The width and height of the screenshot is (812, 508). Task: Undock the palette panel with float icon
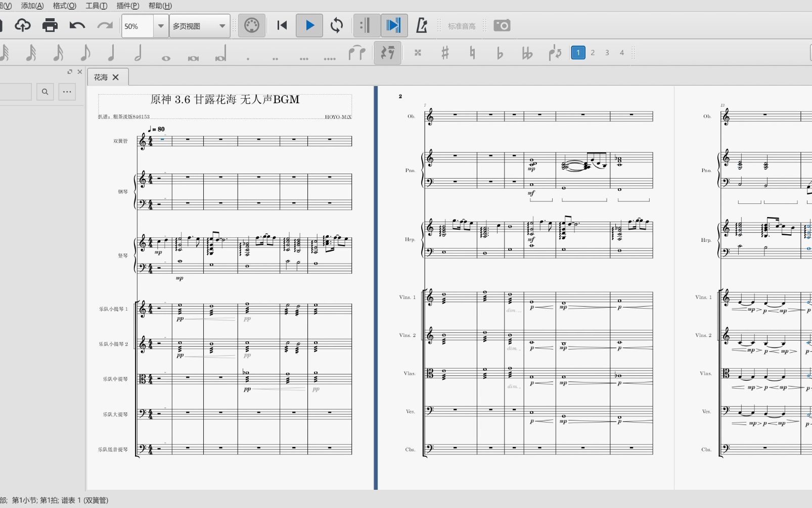(x=70, y=72)
